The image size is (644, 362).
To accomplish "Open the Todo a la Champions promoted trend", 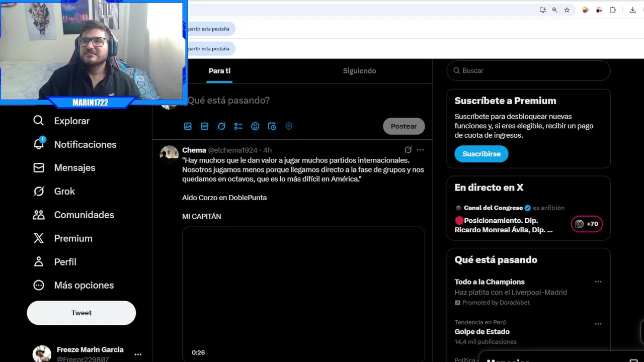I will (490, 282).
